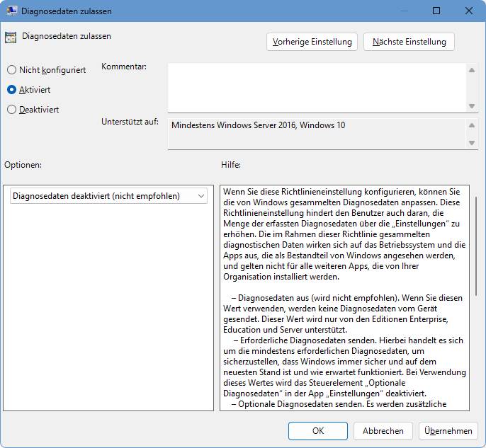Click the policy setting icon beside the header
486x448 pixels.
(x=11, y=38)
